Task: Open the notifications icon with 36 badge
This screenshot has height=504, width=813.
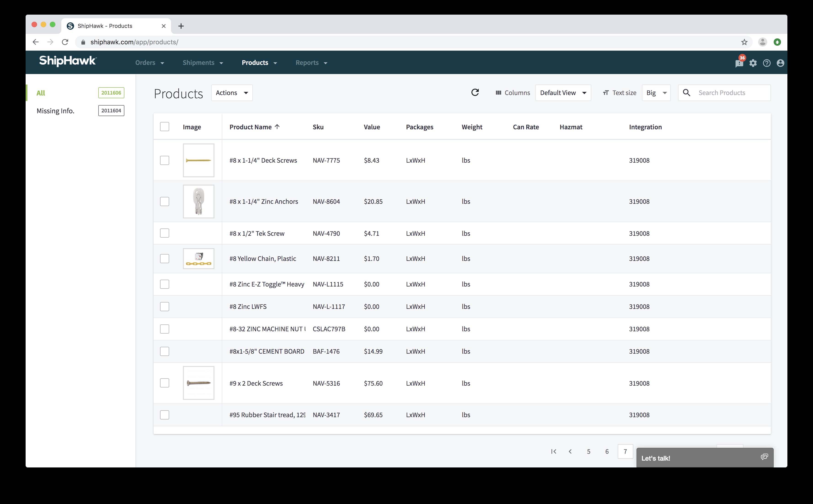Action: point(739,63)
